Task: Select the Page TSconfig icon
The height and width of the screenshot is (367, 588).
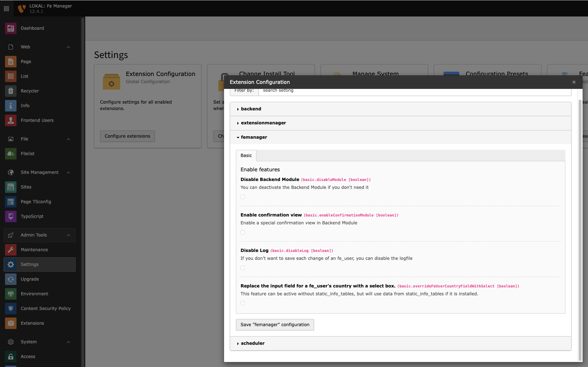Action: click(11, 202)
